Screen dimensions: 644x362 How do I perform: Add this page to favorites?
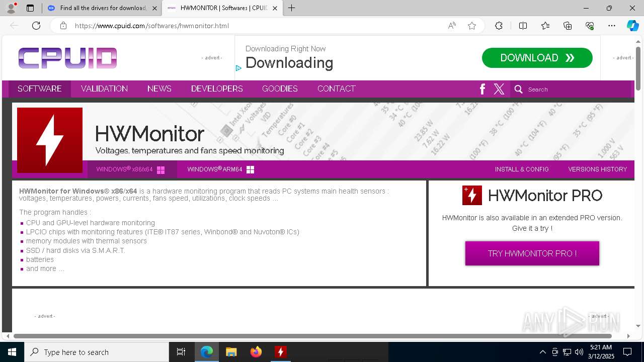472,26
